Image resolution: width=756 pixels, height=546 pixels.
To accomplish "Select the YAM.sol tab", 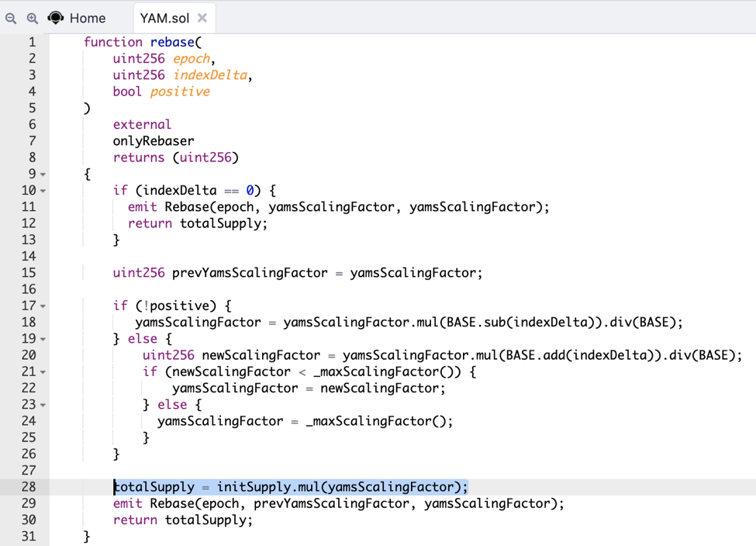I will click(164, 18).
